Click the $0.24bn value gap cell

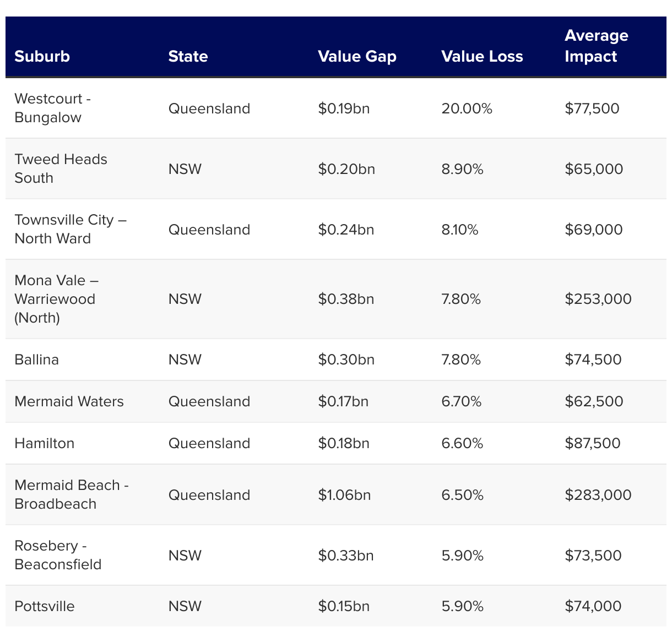(x=346, y=230)
